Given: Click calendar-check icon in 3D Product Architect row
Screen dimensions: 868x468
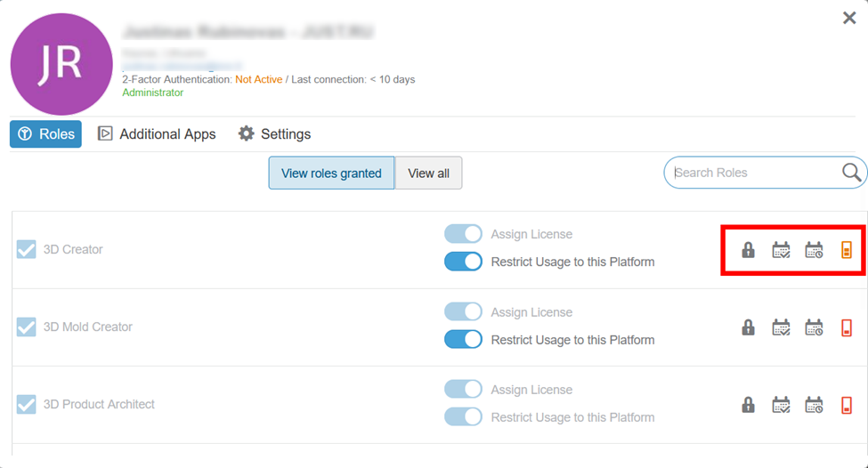Looking at the screenshot, I should click(x=781, y=405).
